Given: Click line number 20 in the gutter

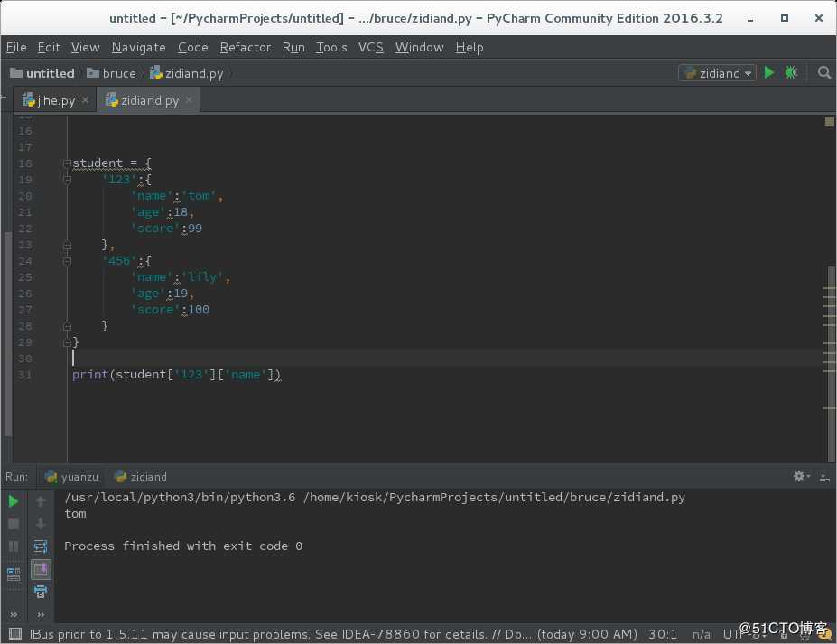Looking at the screenshot, I should tap(25, 196).
